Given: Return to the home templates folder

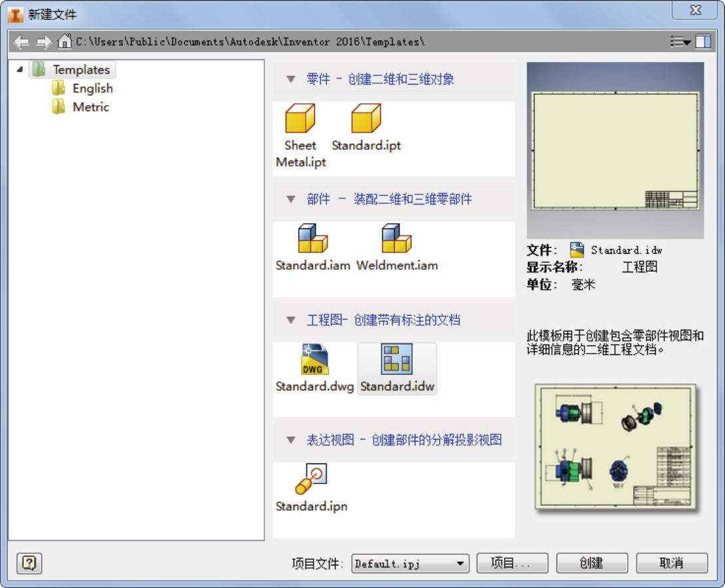Looking at the screenshot, I should pyautogui.click(x=65, y=41).
